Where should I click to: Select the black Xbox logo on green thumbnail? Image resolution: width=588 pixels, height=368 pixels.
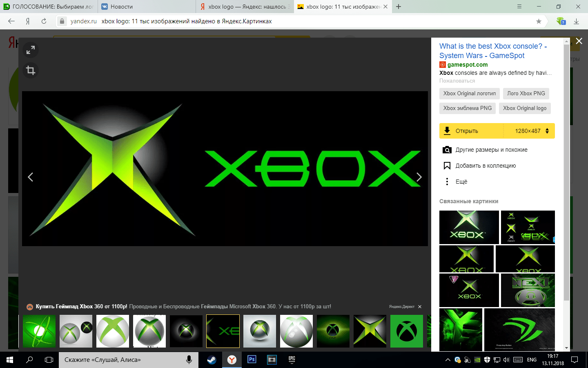tap(407, 331)
